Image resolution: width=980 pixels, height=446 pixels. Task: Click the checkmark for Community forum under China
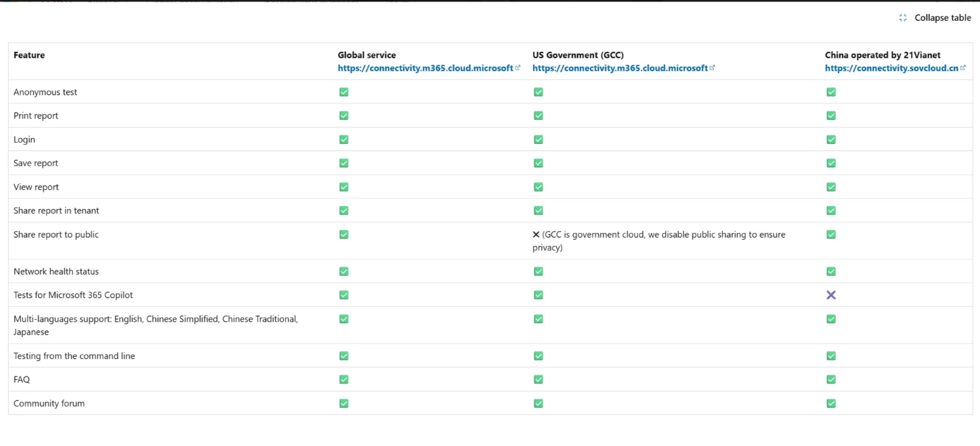click(831, 403)
